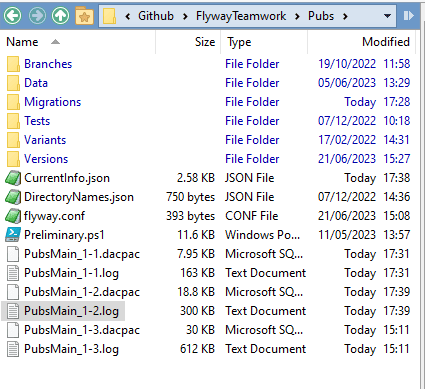Sort by the Type column header
The height and width of the screenshot is (389, 425).
[239, 42]
